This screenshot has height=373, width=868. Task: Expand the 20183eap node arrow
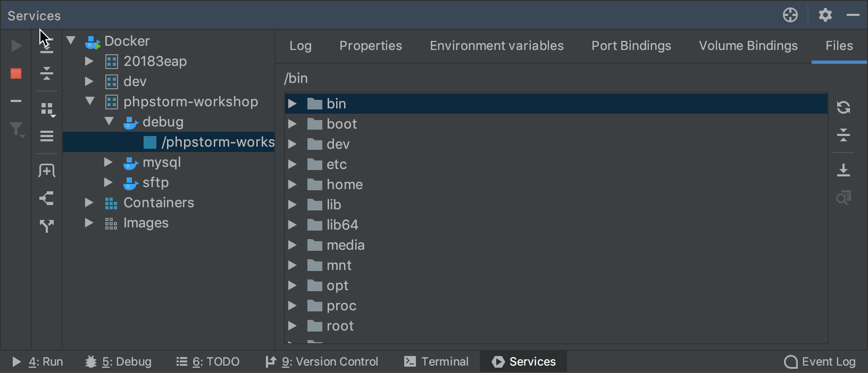pos(89,61)
